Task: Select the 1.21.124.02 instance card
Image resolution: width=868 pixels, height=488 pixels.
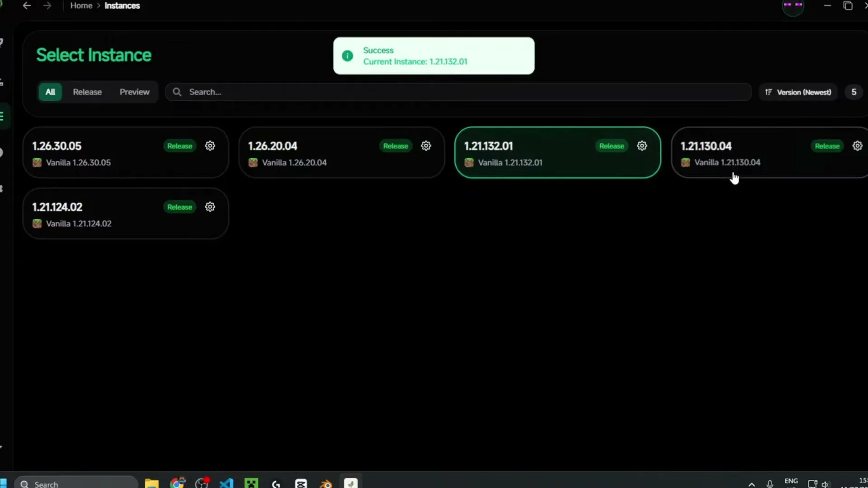Action: [126, 213]
